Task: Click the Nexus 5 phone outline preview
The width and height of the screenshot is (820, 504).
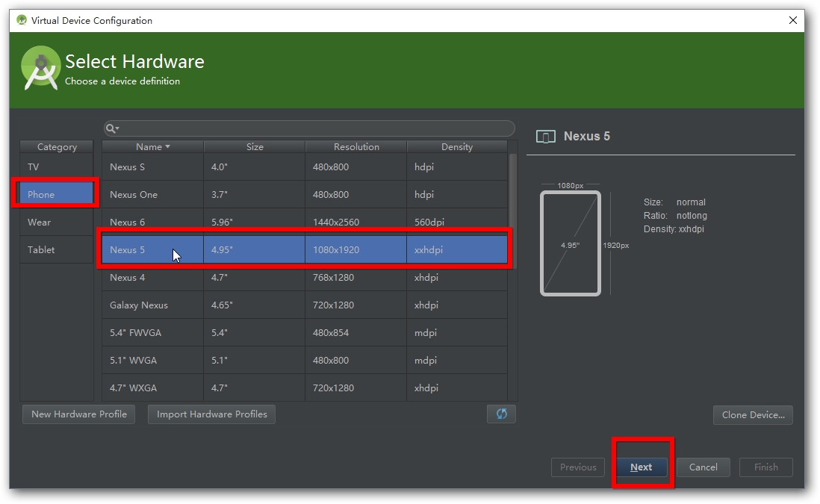Action: tap(571, 243)
